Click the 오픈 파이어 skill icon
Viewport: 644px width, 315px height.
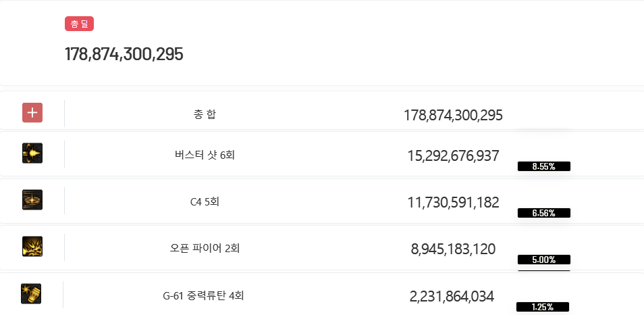32,246
